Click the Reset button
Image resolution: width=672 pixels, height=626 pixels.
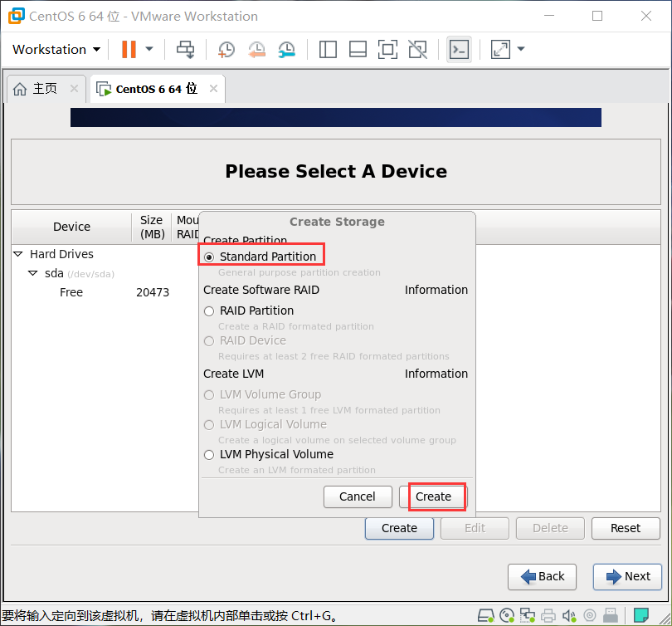pyautogui.click(x=626, y=528)
